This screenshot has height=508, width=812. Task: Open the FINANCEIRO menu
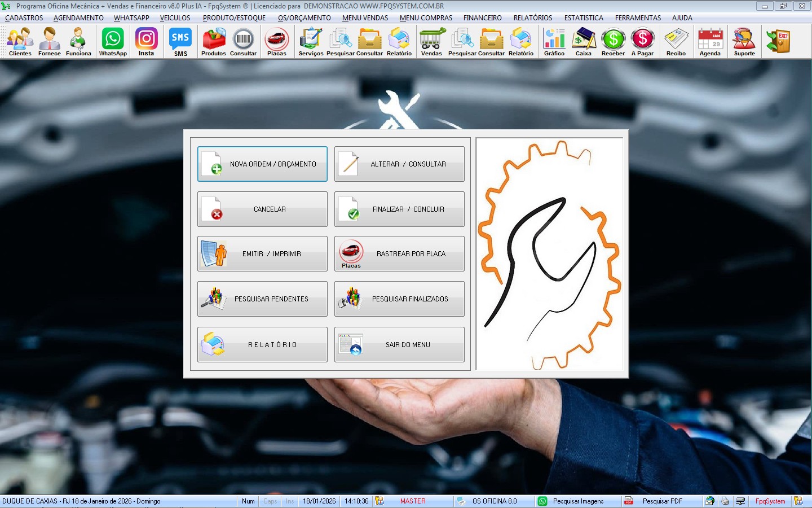point(482,18)
